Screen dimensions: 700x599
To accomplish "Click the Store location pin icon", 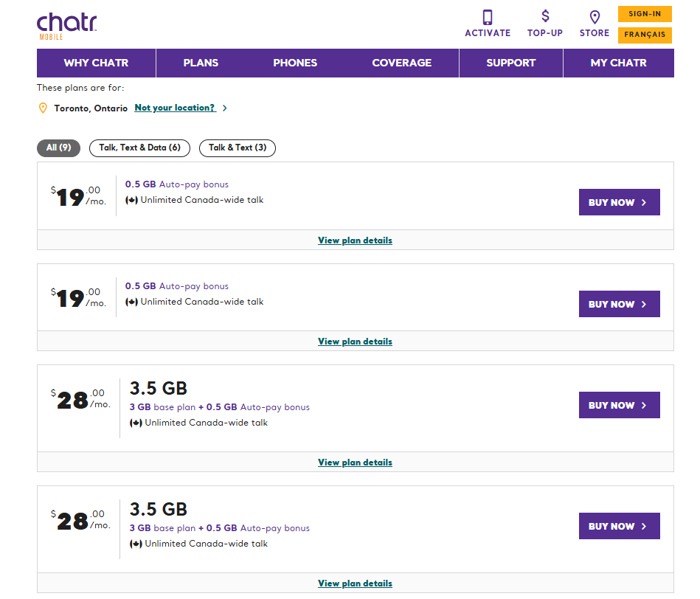I will (x=595, y=17).
